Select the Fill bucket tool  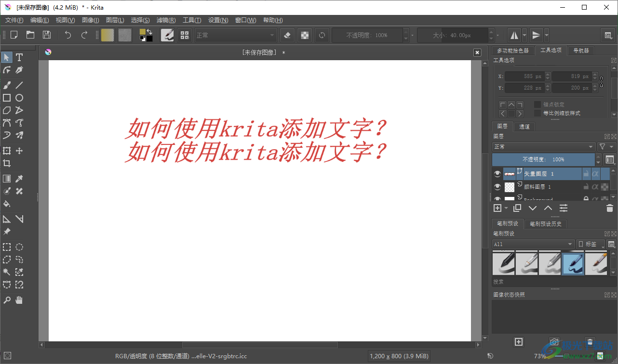7,204
